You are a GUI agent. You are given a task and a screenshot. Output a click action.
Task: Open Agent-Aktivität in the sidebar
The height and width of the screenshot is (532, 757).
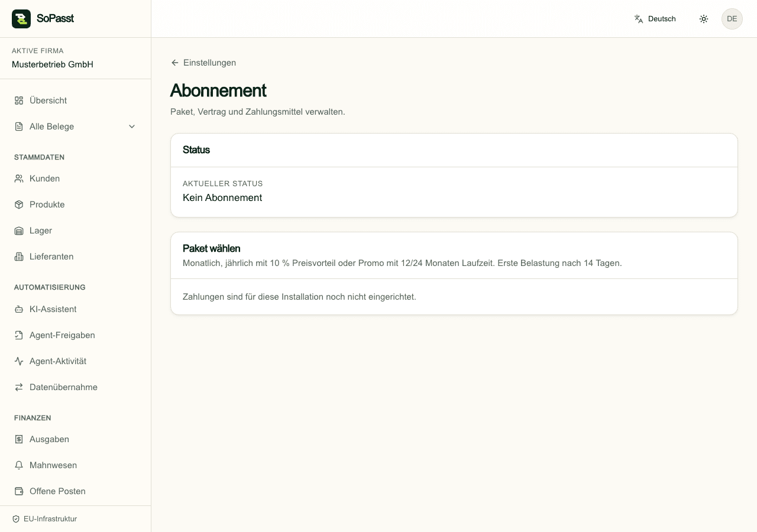pyautogui.click(x=75, y=361)
